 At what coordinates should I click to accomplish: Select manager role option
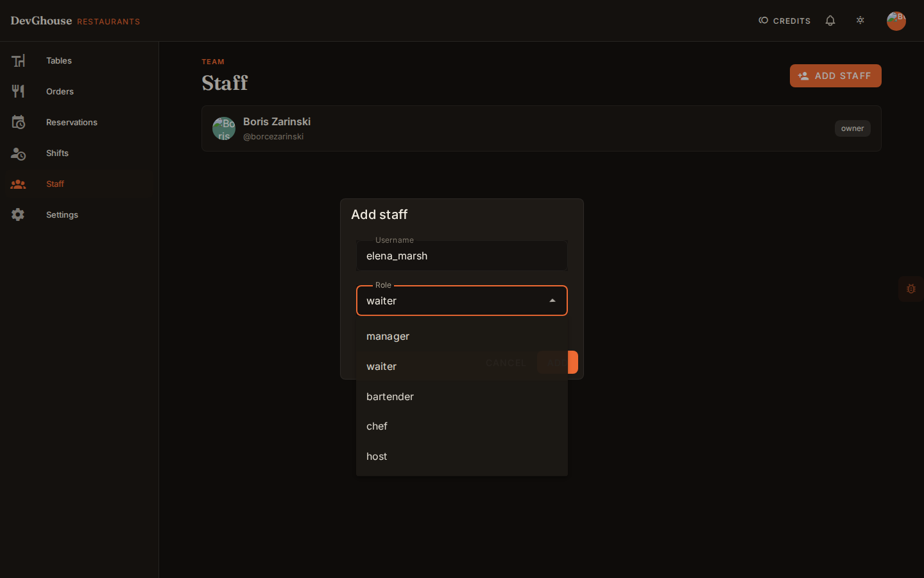coord(462,337)
